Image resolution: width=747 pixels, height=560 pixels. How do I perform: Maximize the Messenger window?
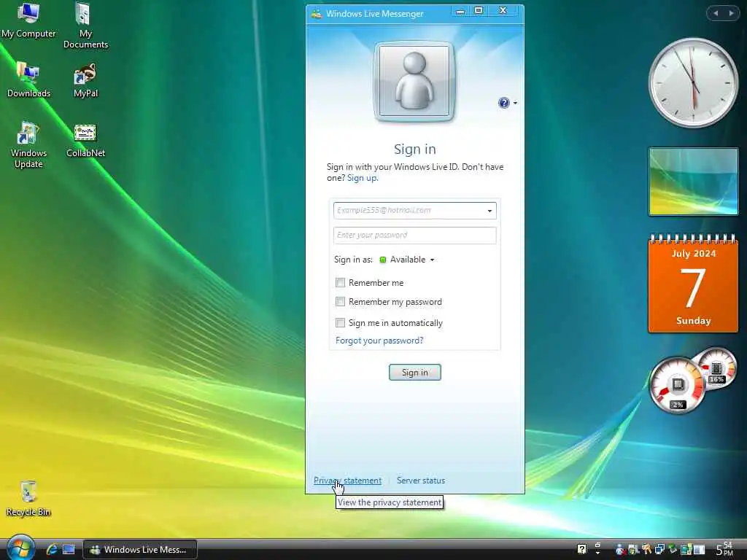[479, 10]
